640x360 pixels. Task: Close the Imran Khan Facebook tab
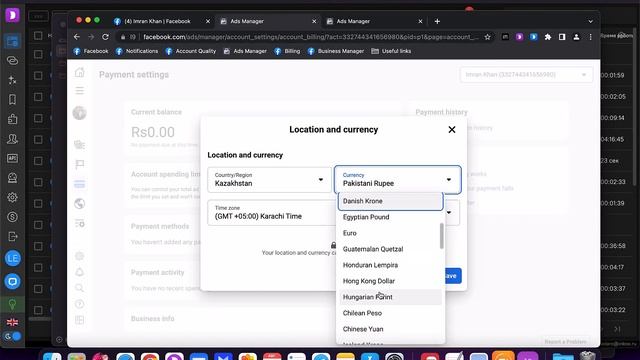pos(208,21)
